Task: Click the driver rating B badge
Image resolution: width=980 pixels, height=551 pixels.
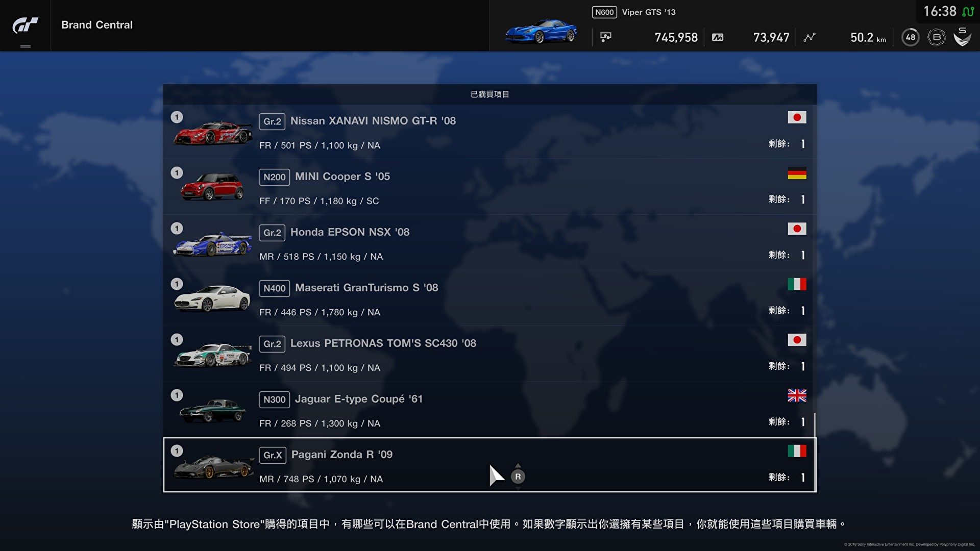Action: [937, 37]
